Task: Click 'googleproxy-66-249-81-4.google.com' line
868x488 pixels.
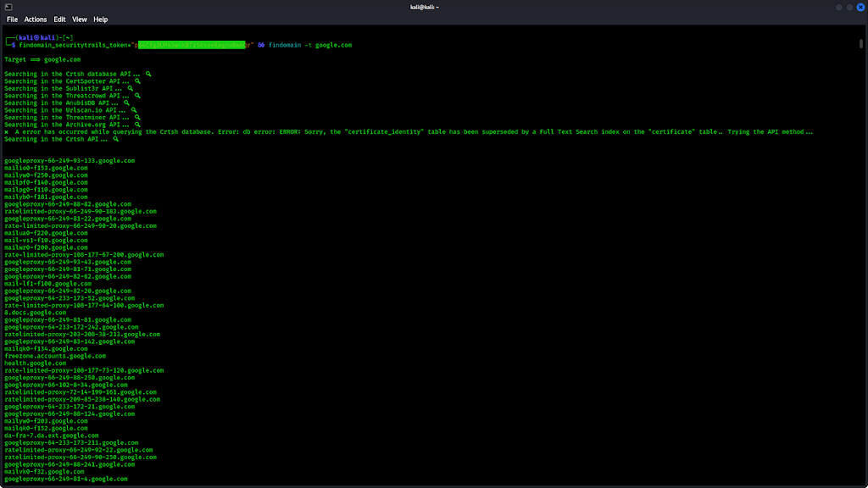Action: (x=66, y=479)
